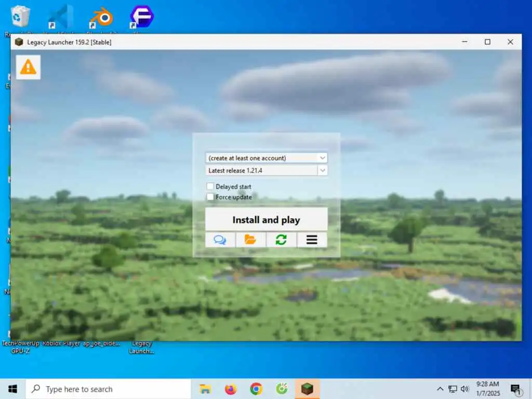
Task: Minimize the Legacy Launcher window
Action: [465, 42]
